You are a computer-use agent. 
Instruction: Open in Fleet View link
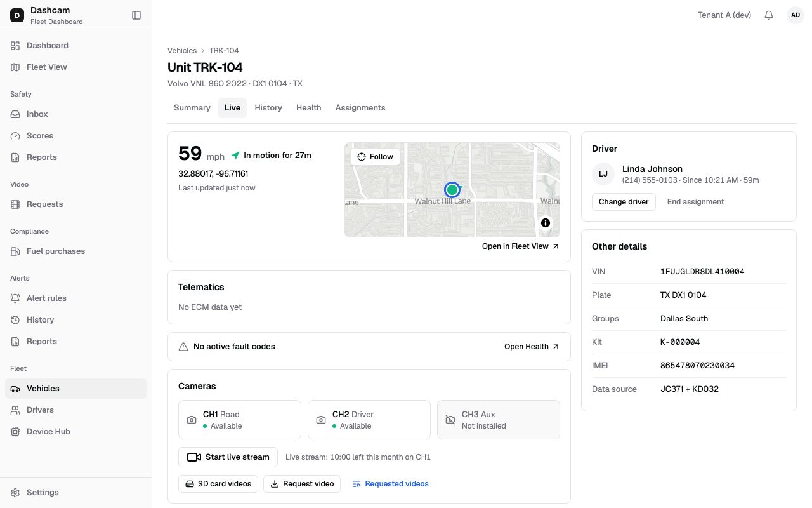pos(521,246)
